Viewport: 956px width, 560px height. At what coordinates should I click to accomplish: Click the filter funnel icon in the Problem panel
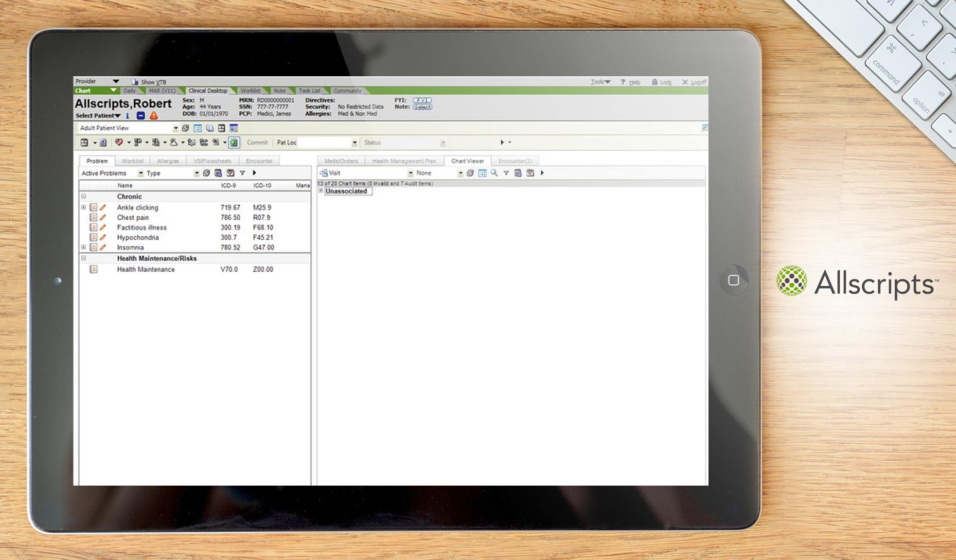pos(243,173)
